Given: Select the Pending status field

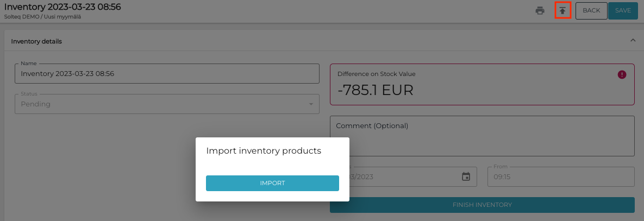Looking at the screenshot, I should pos(163,104).
